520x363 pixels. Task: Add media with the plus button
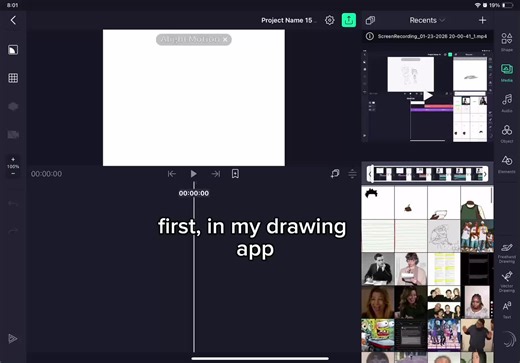tap(482, 20)
